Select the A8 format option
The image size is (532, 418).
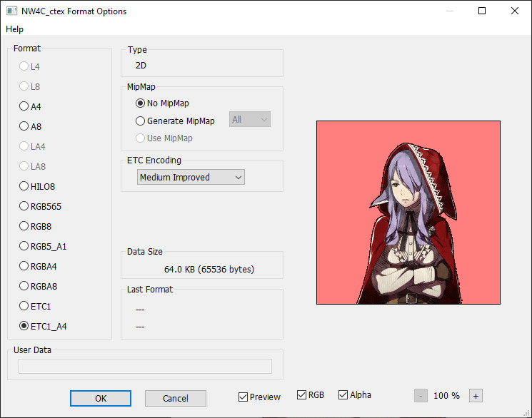30,126
